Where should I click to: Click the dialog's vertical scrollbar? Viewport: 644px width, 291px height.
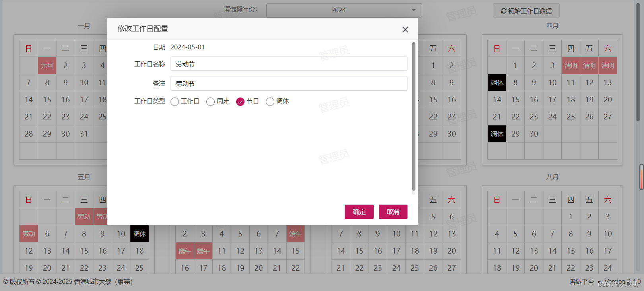[x=413, y=116]
